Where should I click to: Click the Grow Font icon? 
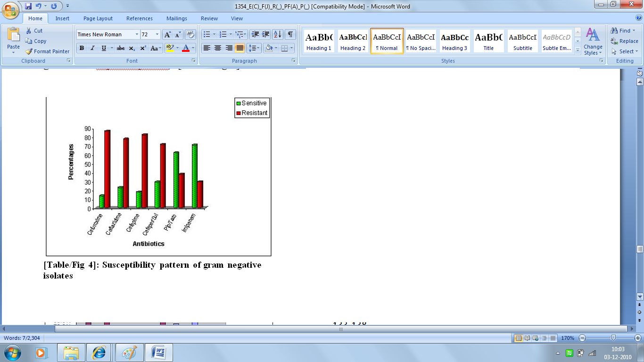coord(167,34)
